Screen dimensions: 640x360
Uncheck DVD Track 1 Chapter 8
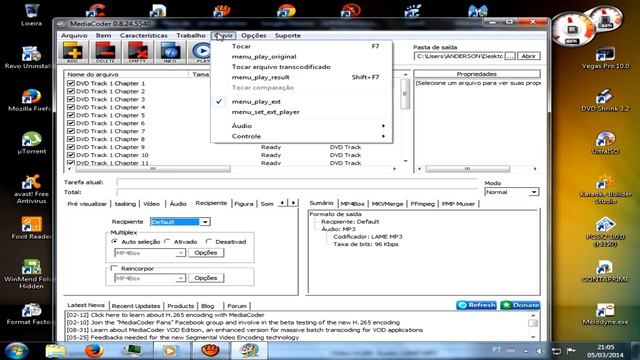pyautogui.click(x=71, y=139)
